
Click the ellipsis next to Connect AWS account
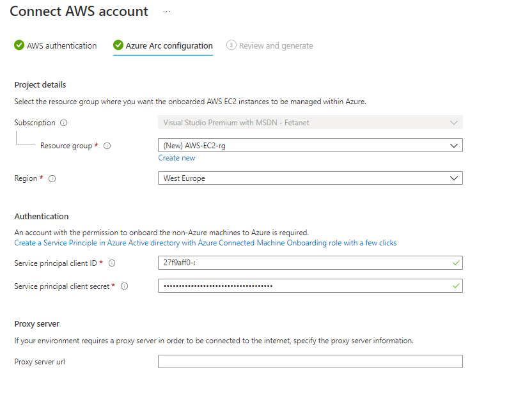[167, 12]
